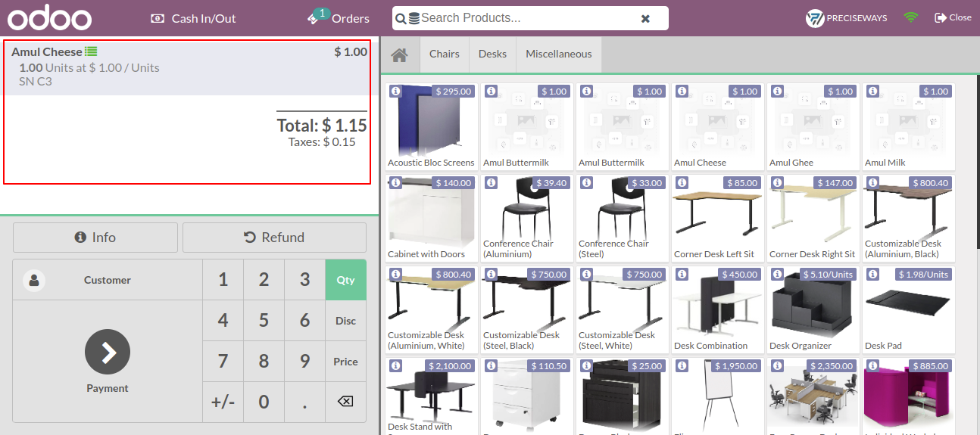Viewport: 980px width, 435px height.
Task: Open the info icon on the Acoustic Bloc Screens tile
Action: point(395,92)
